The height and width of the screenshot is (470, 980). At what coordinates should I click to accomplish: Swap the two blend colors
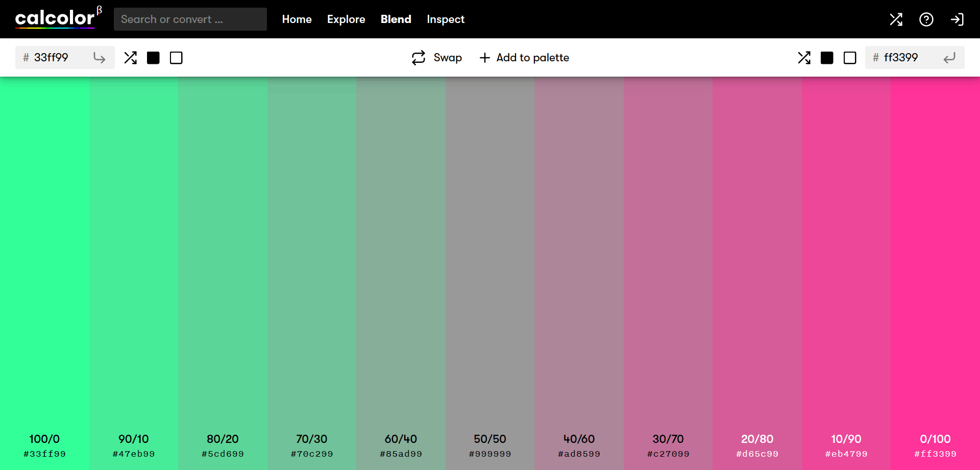tap(435, 57)
